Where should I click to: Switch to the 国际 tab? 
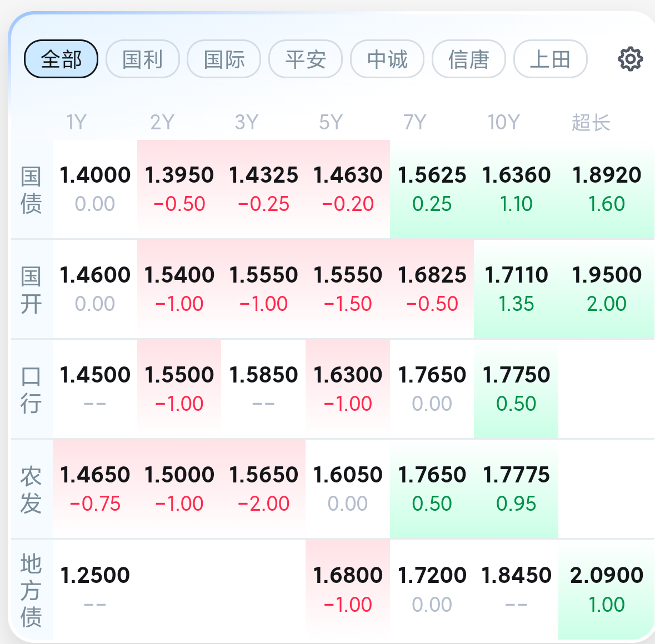click(224, 59)
